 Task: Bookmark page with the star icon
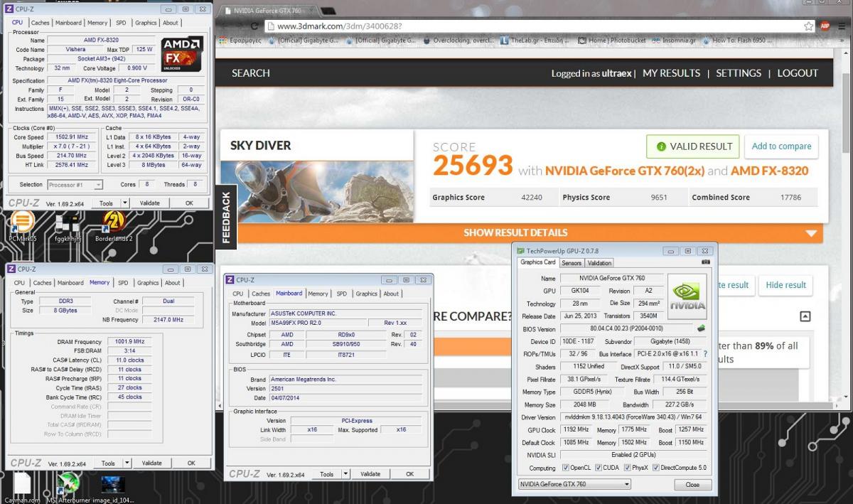pyautogui.click(x=808, y=26)
